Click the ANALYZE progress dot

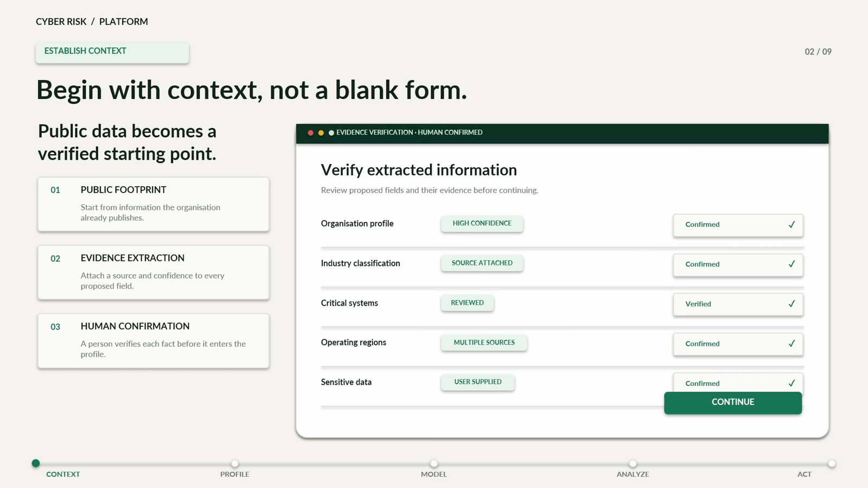coord(633,463)
